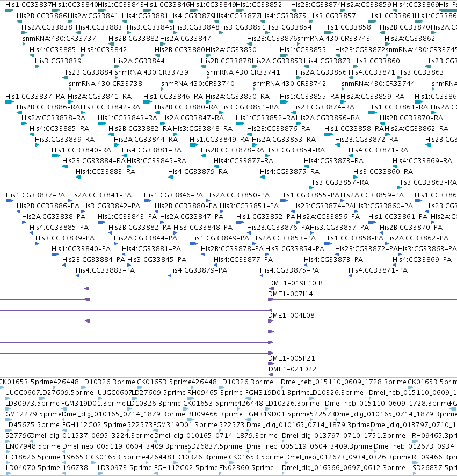457x476 pixels.
Task: Select EST label LD04070.5prime
Action: click(x=33, y=468)
